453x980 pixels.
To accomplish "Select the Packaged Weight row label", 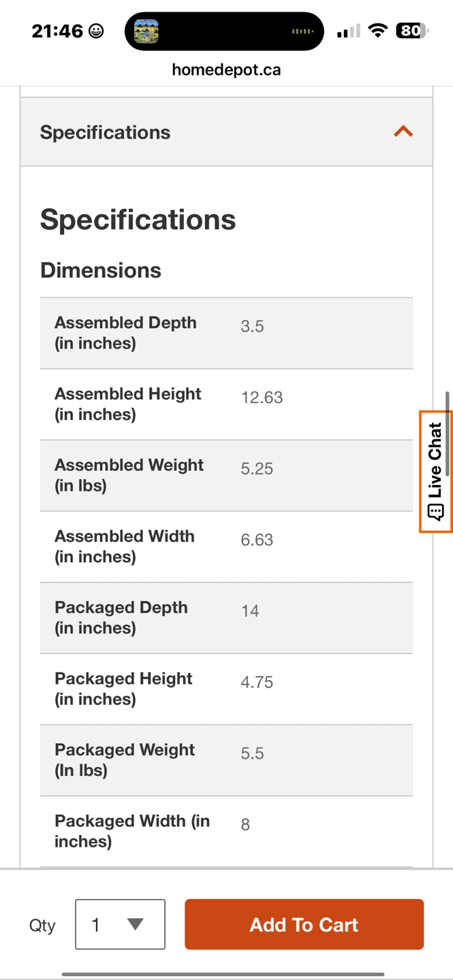I will coord(125,759).
